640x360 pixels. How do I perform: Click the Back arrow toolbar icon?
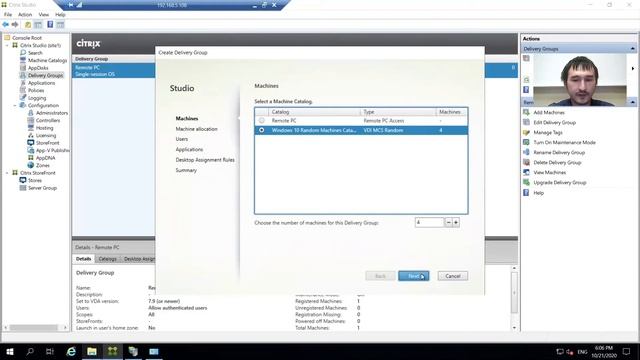(x=5, y=24)
